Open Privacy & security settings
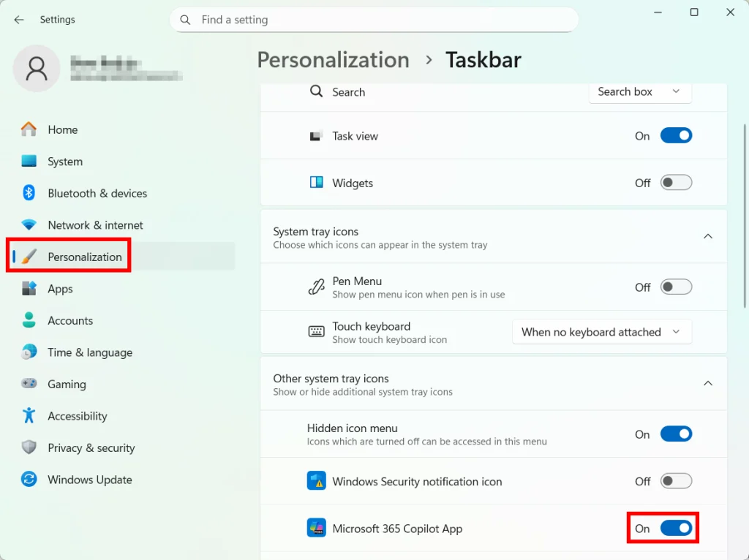Image resolution: width=749 pixels, height=560 pixels. click(91, 447)
